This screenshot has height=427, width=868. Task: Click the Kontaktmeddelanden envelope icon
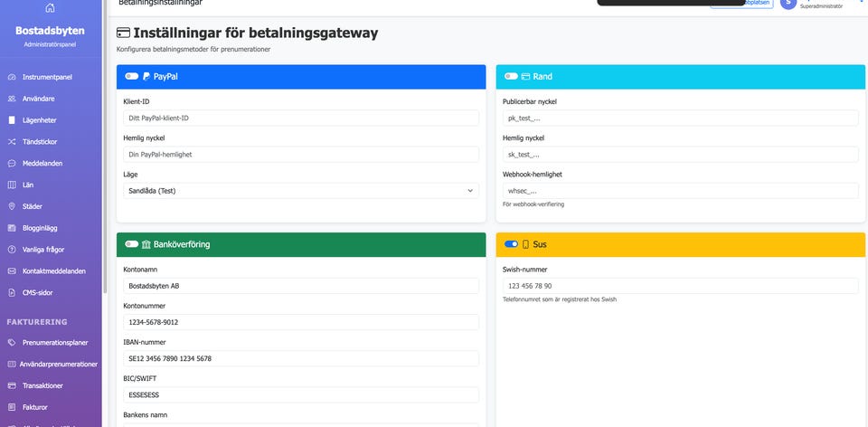click(x=12, y=271)
